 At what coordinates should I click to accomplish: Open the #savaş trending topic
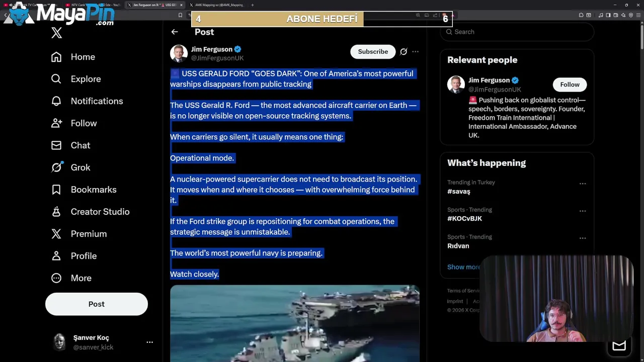[x=459, y=192]
